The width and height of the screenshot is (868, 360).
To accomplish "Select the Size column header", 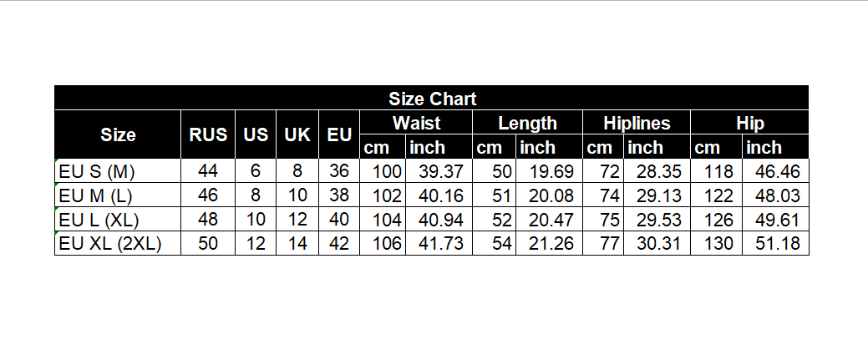I will coord(118,134).
